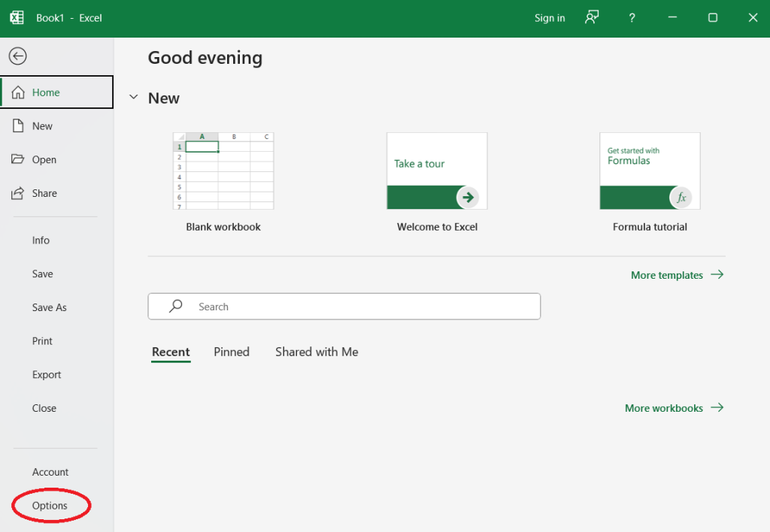
Task: Click the Share icon in sidebar
Action: coord(18,193)
